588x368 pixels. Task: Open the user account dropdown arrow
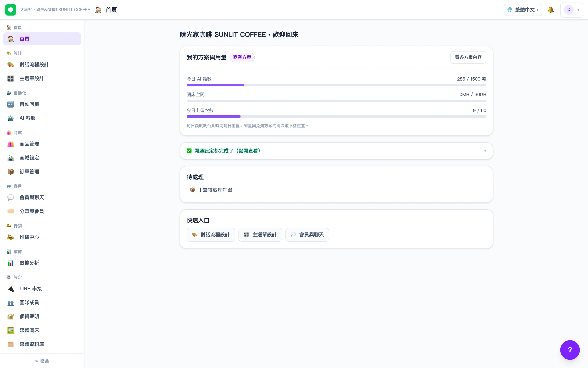[x=578, y=10]
